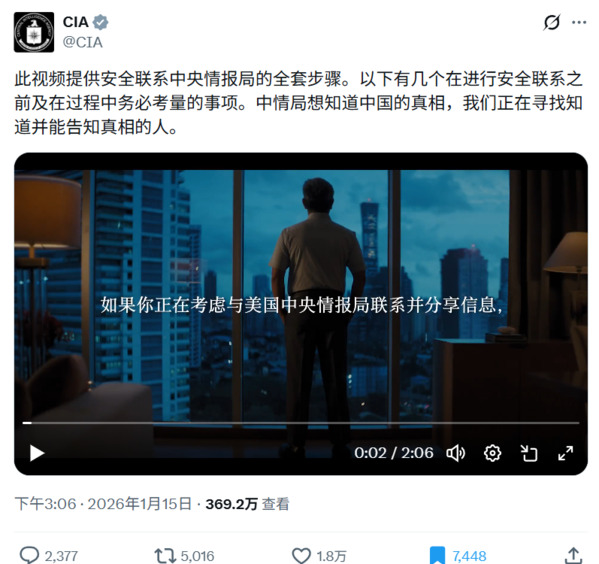This screenshot has height=564, width=599.
Task: Open video settings gear
Action: pyautogui.click(x=492, y=454)
